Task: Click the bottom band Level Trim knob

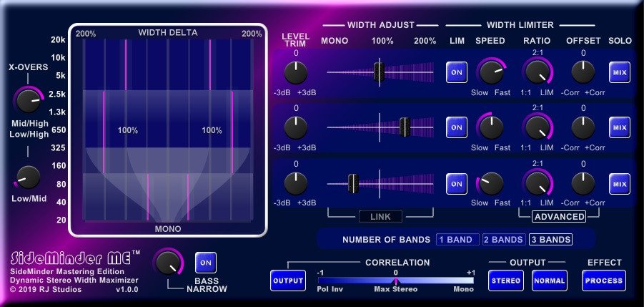Action: pyautogui.click(x=296, y=183)
